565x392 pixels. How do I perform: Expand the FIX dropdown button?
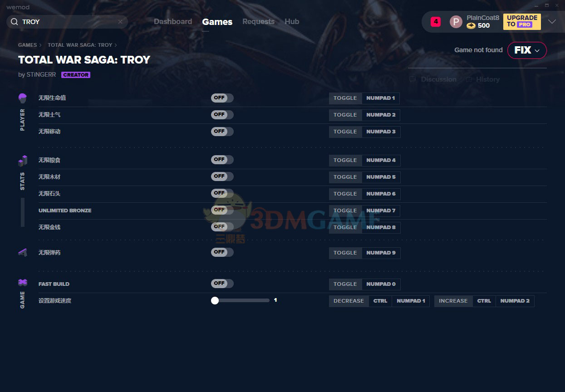tap(526, 50)
